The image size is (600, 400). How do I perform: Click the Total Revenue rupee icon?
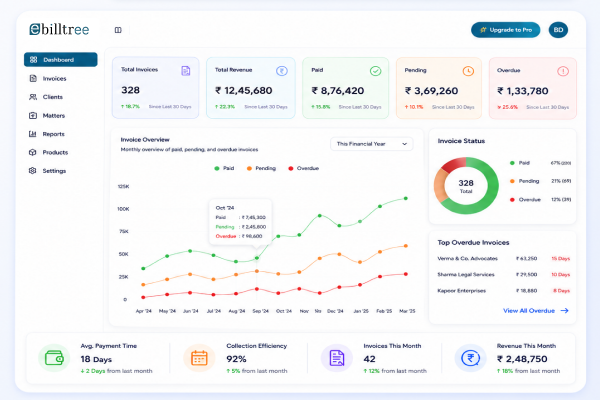pos(282,71)
